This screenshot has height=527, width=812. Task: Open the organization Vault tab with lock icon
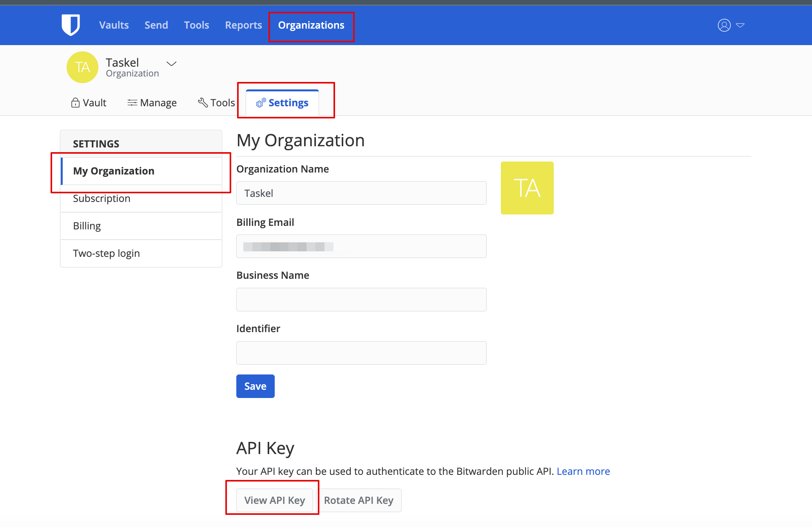pos(89,103)
